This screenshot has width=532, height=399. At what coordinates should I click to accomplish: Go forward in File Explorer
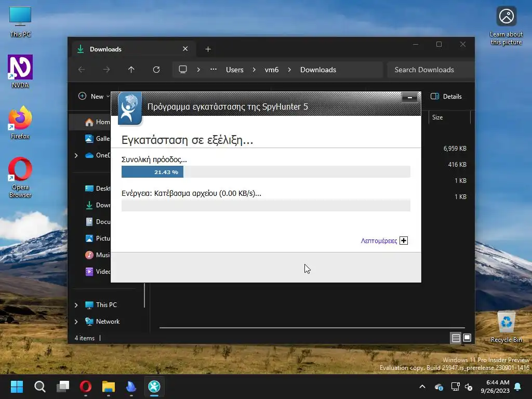tap(107, 70)
